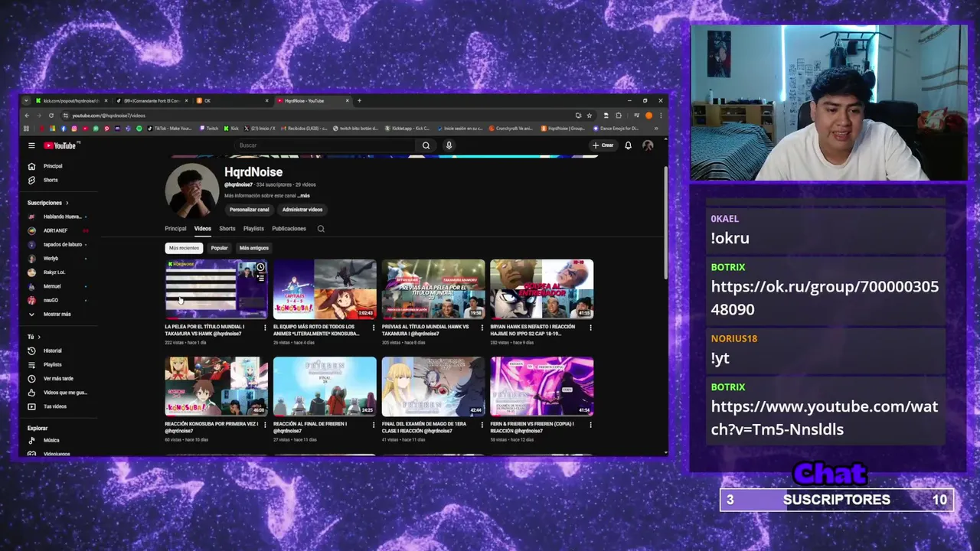Show more bookmarks with the overflow chevron

click(x=656, y=129)
